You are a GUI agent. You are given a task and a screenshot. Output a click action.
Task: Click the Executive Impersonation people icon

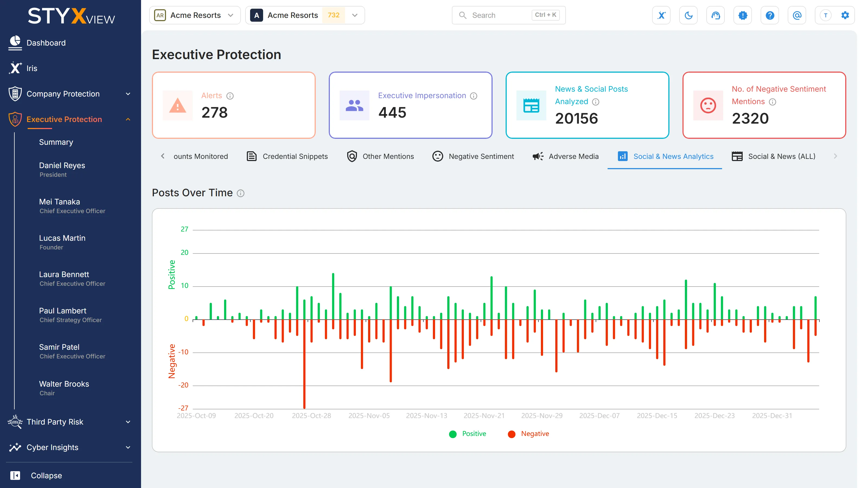(x=355, y=105)
